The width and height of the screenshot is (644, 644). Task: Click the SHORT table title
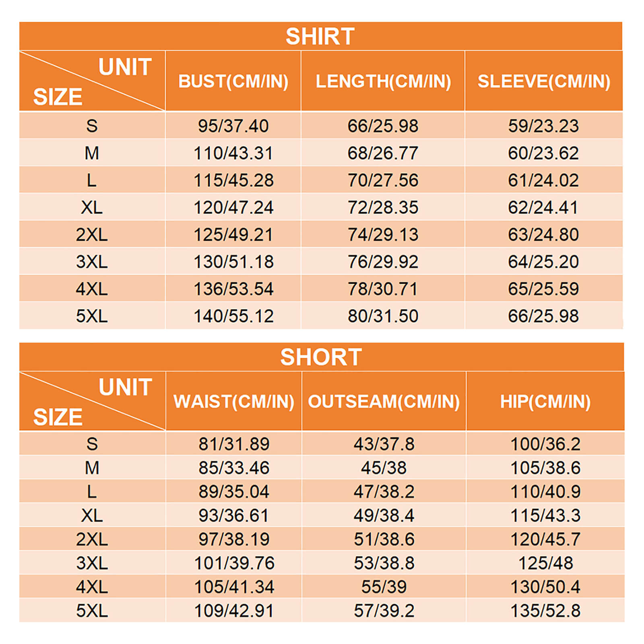click(x=321, y=357)
